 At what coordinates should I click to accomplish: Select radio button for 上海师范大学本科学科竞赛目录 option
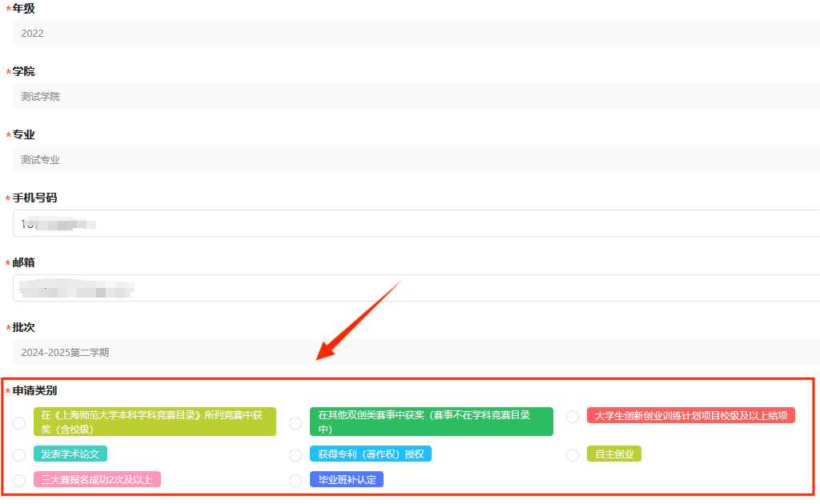pos(19,422)
